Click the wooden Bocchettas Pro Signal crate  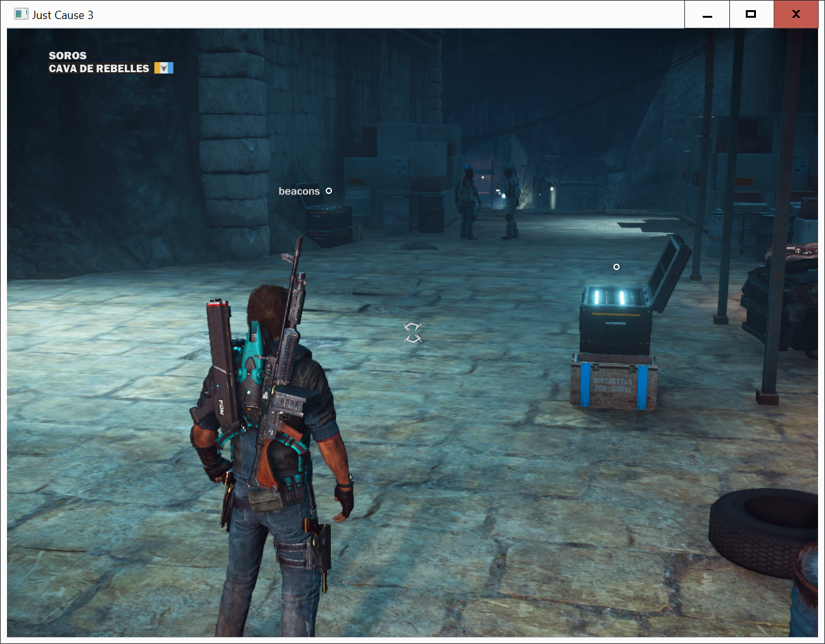(613, 381)
